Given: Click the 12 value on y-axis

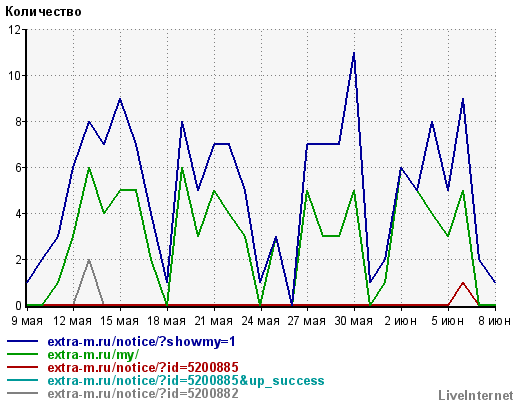Looking at the screenshot, I should point(14,30).
